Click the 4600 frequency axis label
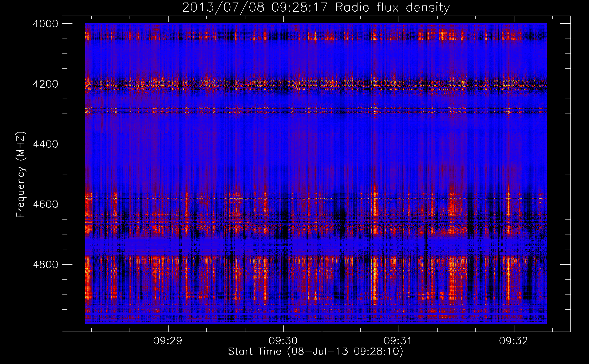 [46, 204]
